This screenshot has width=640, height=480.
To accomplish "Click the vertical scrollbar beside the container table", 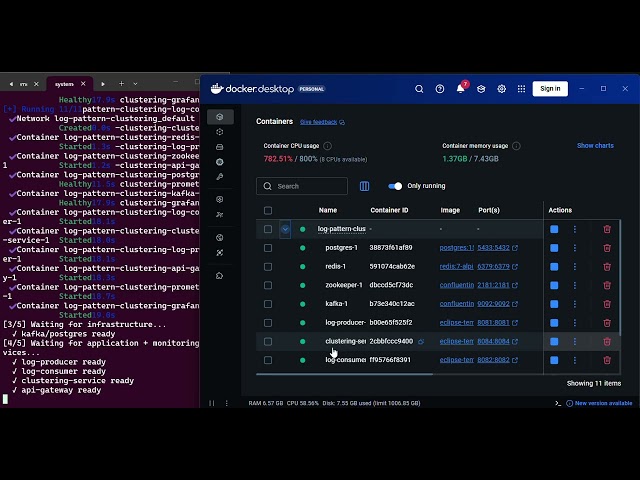I will tap(620, 278).
